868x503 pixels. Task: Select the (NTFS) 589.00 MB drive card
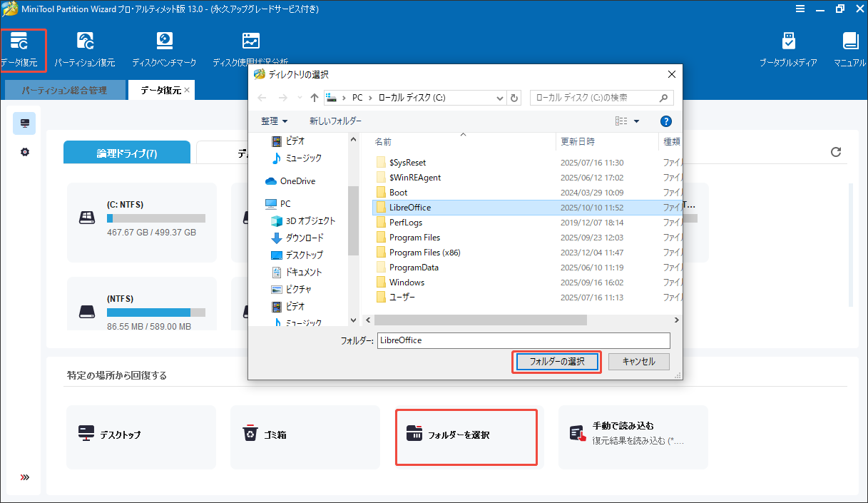point(141,304)
